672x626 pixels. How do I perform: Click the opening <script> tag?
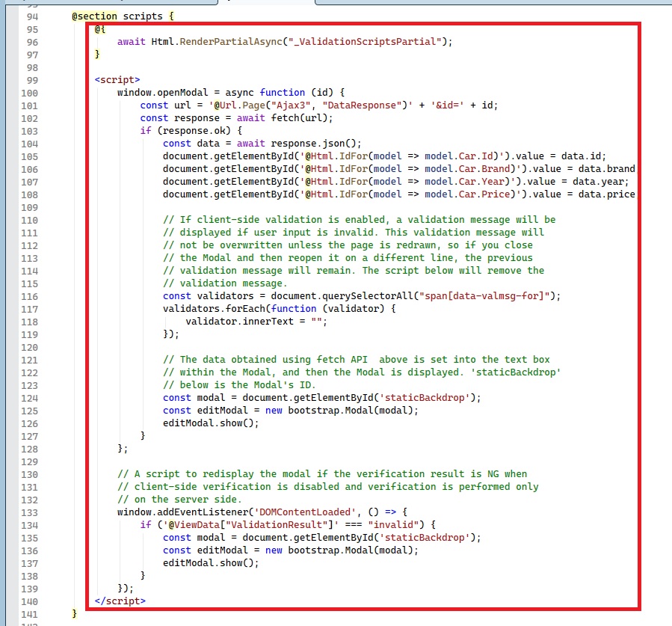click(117, 80)
